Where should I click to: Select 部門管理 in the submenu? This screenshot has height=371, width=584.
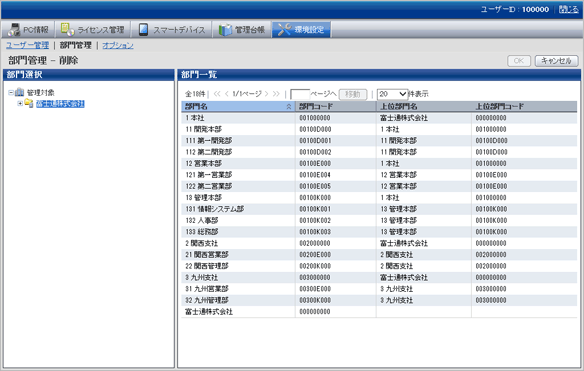click(76, 45)
